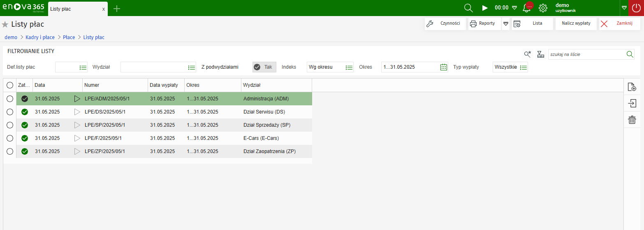Click the search magnifier icon in top bar
Image resolution: width=644 pixels, height=230 pixels.
click(468, 8)
